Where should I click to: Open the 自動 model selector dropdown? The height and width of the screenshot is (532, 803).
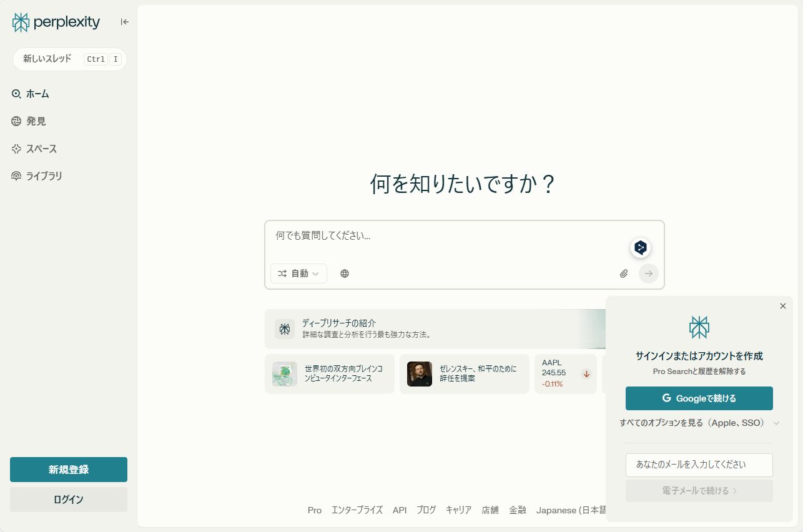pos(298,273)
